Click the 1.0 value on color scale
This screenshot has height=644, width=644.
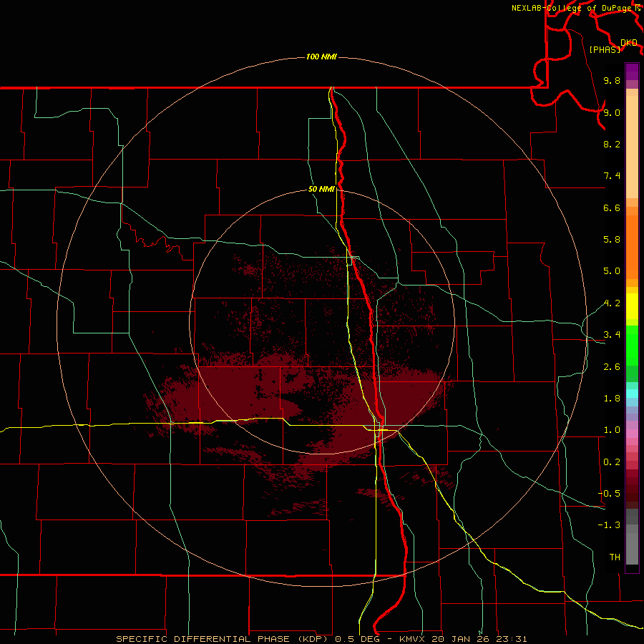click(612, 430)
